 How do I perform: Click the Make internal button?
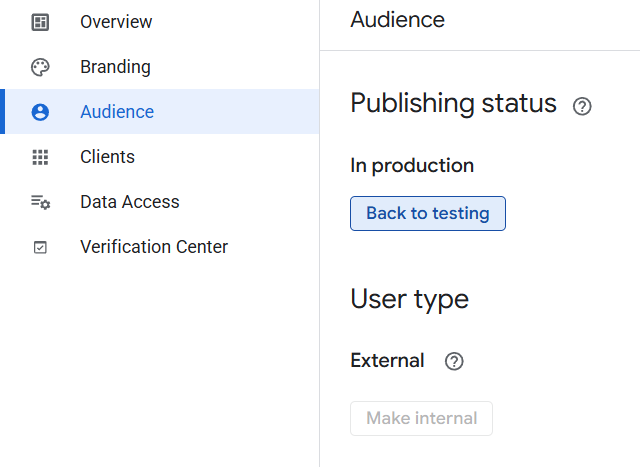[421, 418]
